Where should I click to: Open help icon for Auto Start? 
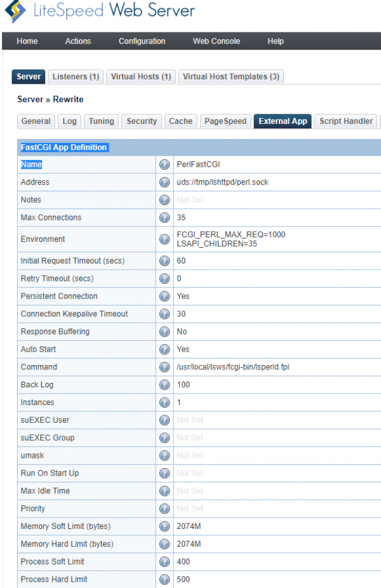coord(164,349)
